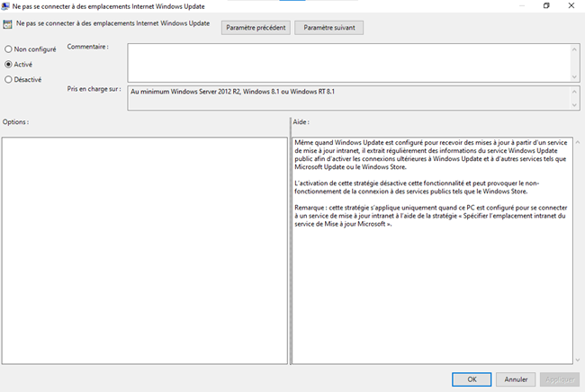Click the Annuler button
Image resolution: width=585 pixels, height=392 pixels.
point(516,379)
